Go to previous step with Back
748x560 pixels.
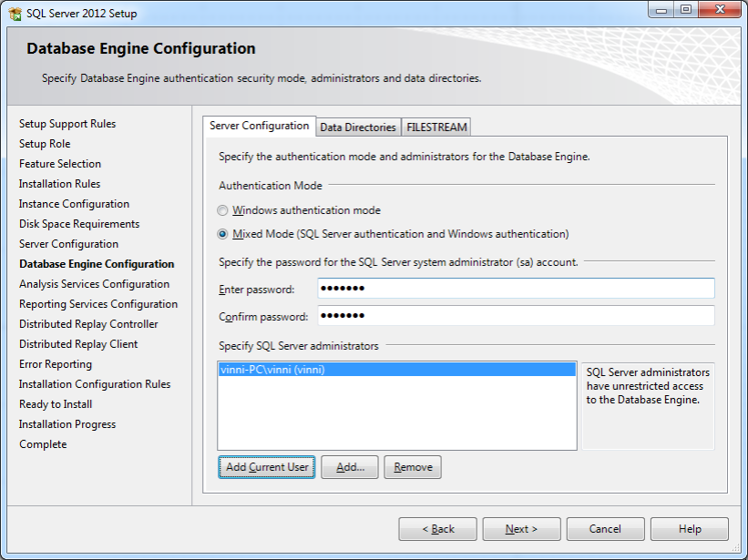(438, 529)
